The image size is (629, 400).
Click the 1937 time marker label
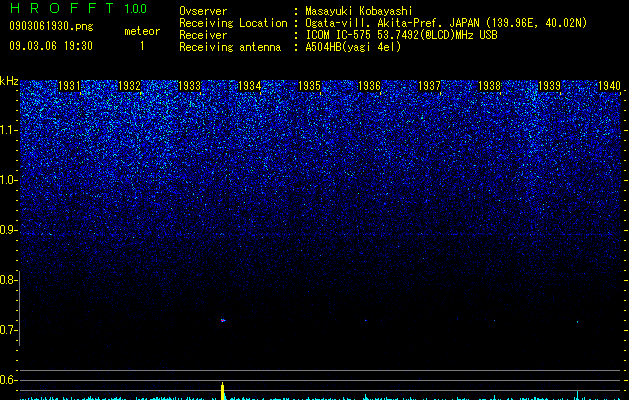pyautogui.click(x=430, y=86)
